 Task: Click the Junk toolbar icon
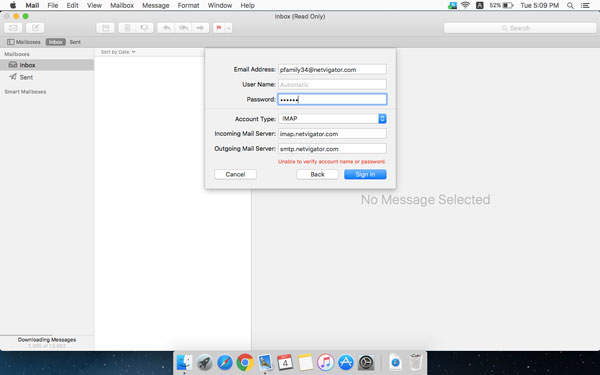145,28
